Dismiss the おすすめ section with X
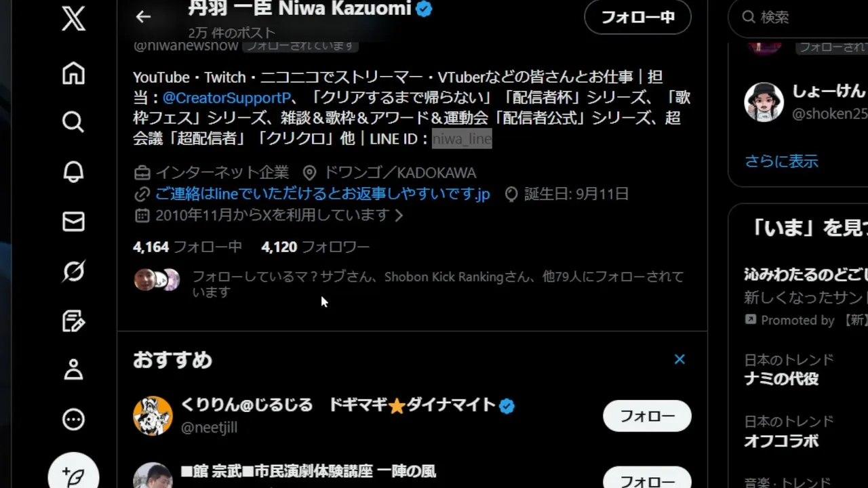Screen dimensions: 868x488 [679, 359]
